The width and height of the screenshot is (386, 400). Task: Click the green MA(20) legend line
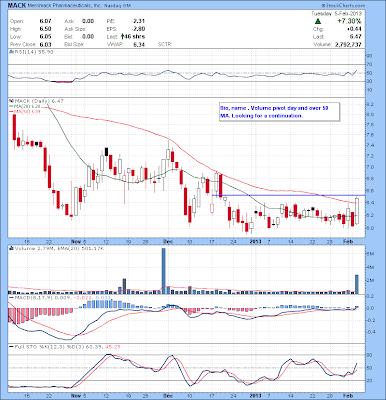click(x=11, y=106)
